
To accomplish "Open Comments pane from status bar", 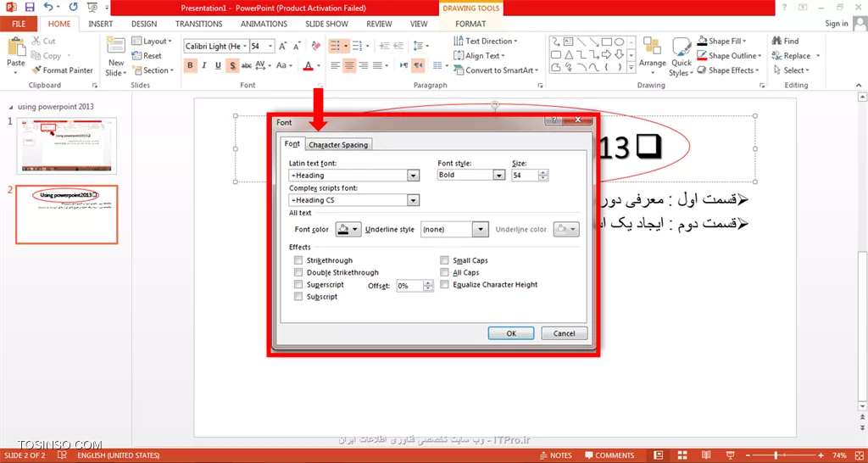I will [x=609, y=456].
